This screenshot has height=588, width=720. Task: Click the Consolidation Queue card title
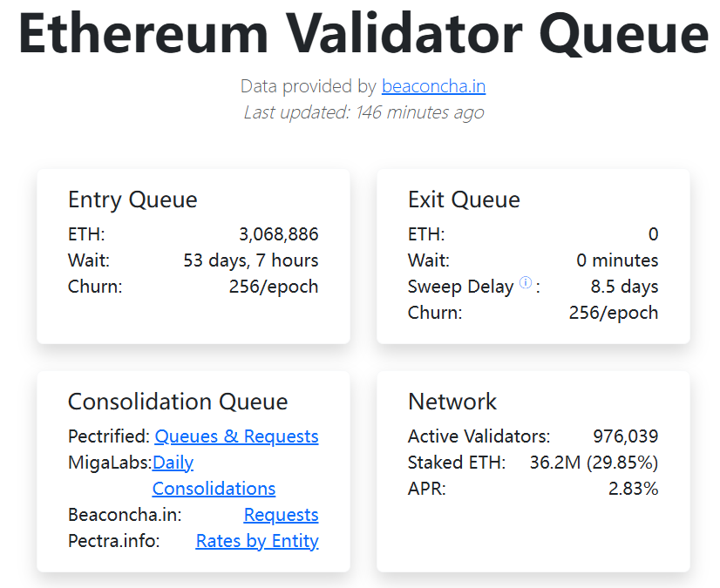point(178,402)
